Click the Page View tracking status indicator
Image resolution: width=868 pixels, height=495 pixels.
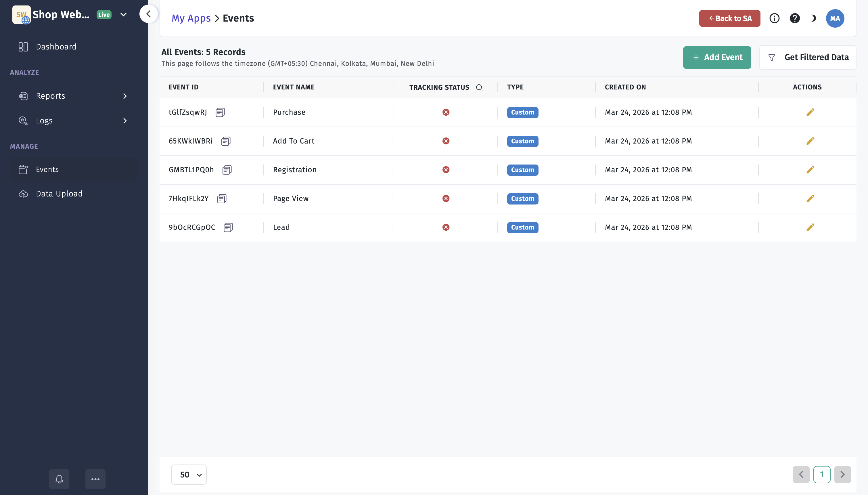click(x=446, y=198)
